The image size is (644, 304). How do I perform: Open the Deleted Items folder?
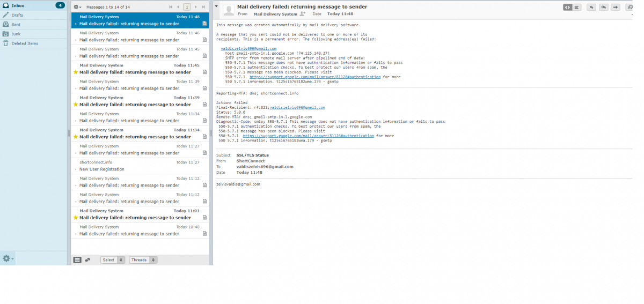(25, 43)
